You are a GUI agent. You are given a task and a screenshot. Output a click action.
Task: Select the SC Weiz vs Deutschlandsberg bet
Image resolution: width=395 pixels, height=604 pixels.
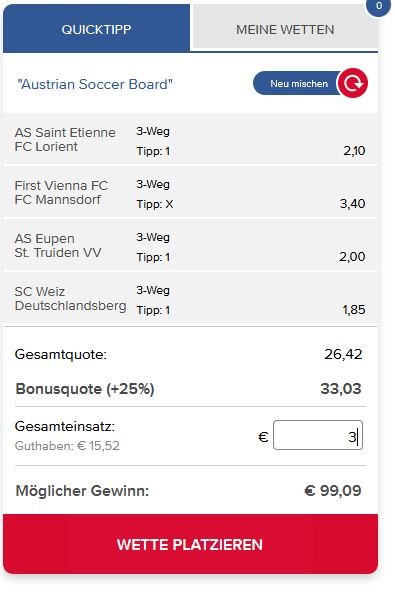190,299
